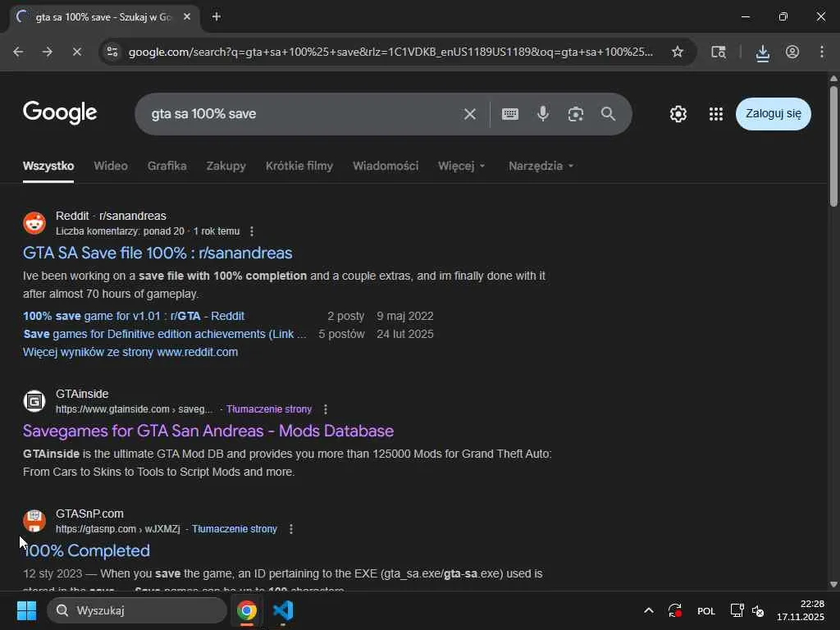Open 100% save game for v1.01 link

pyautogui.click(x=134, y=316)
